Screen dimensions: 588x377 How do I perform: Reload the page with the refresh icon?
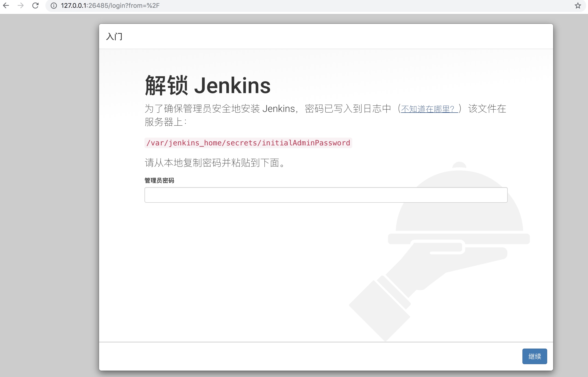tap(36, 5)
